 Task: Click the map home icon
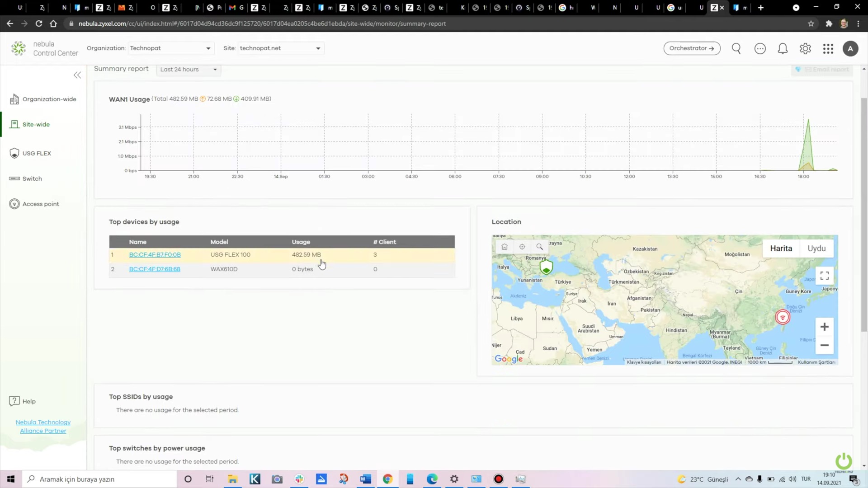(x=505, y=247)
